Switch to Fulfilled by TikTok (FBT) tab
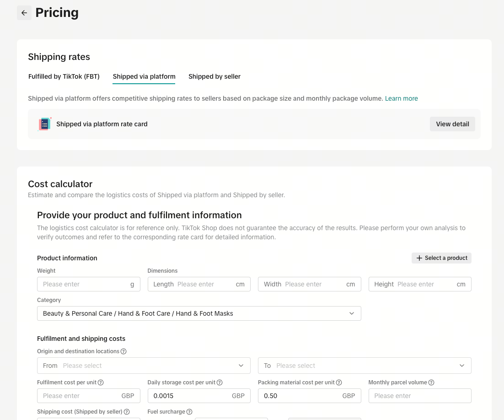The image size is (504, 420). (x=64, y=76)
